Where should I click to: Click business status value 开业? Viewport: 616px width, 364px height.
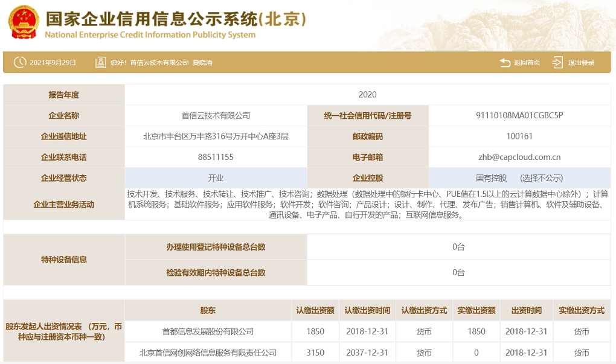(x=216, y=178)
